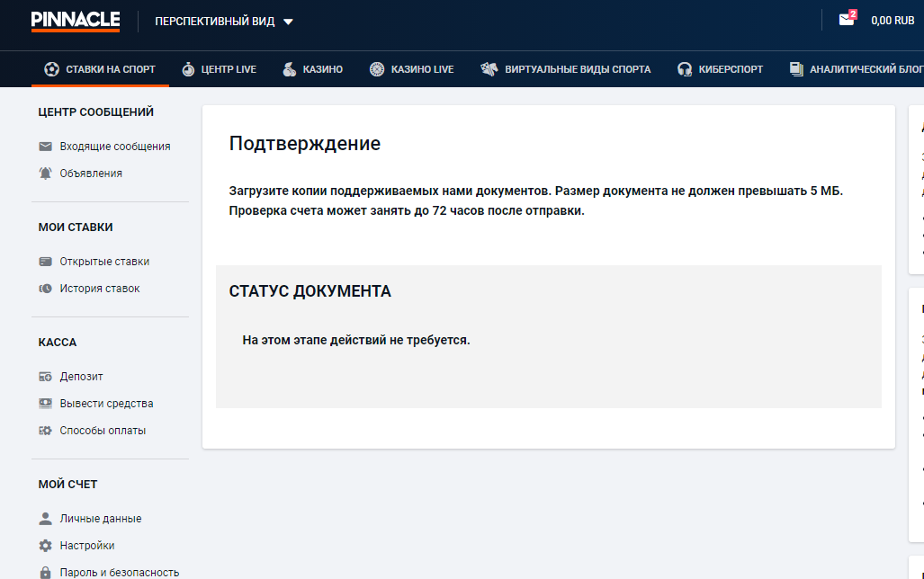Click the Центр сообщений section header
This screenshot has width=924, height=579.
click(95, 111)
